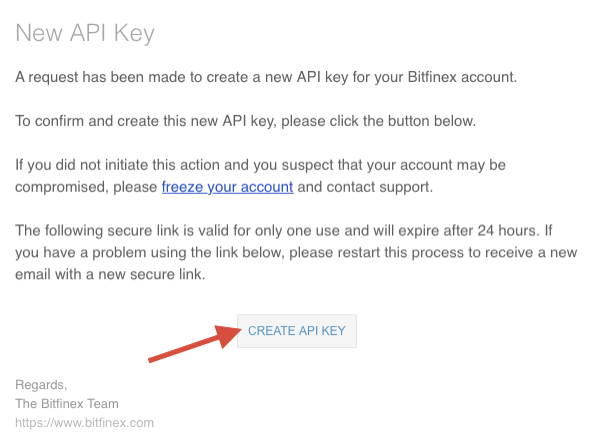Click the 'email with a new secure link' line

click(x=110, y=274)
